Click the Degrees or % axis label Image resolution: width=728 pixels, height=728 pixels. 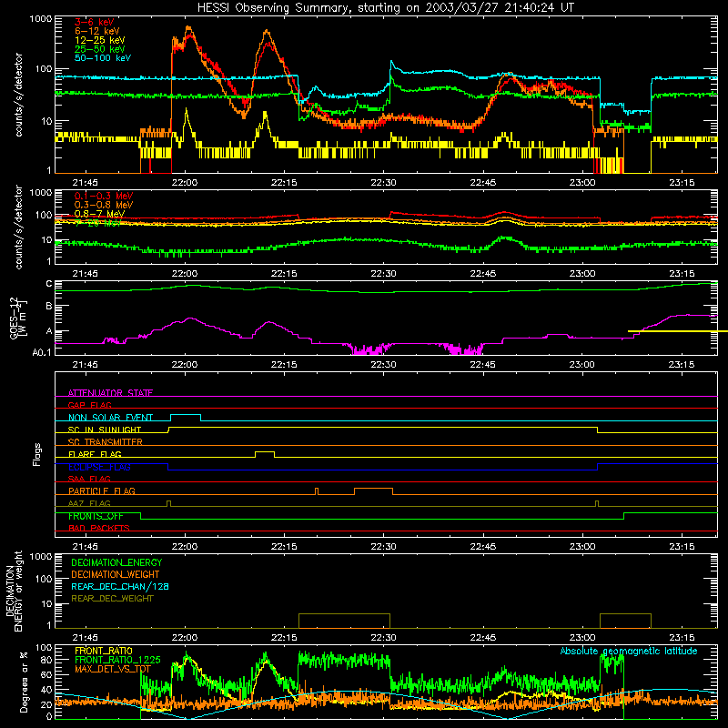(24, 682)
